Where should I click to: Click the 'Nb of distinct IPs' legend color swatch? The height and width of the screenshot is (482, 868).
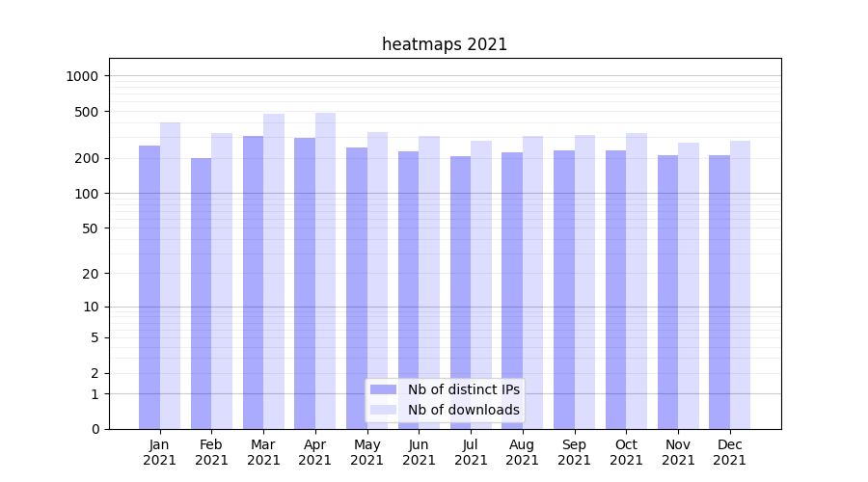pos(383,389)
